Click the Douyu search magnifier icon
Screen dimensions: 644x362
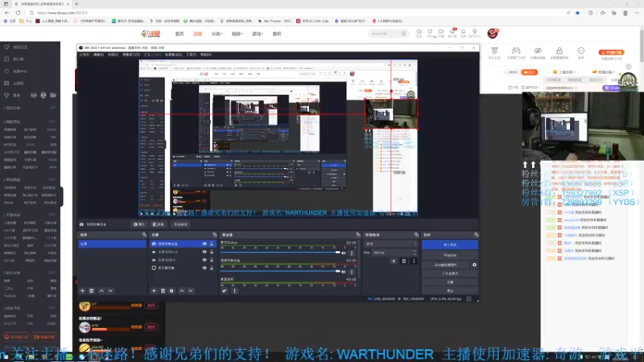click(403, 34)
